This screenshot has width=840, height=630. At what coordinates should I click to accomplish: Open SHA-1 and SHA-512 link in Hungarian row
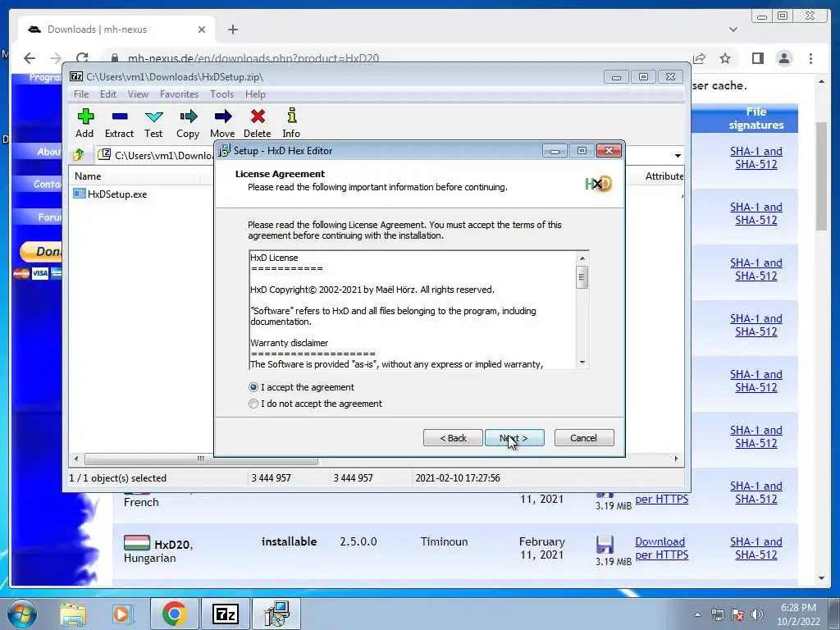(756, 548)
